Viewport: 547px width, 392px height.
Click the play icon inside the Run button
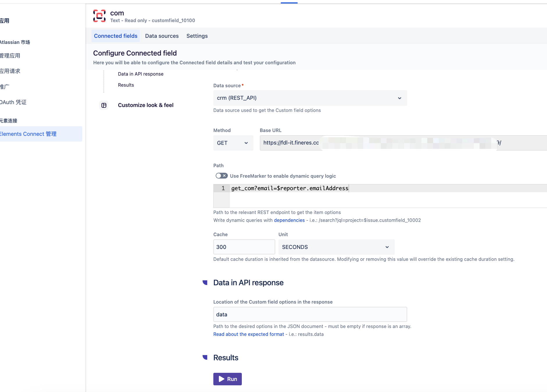(221, 379)
